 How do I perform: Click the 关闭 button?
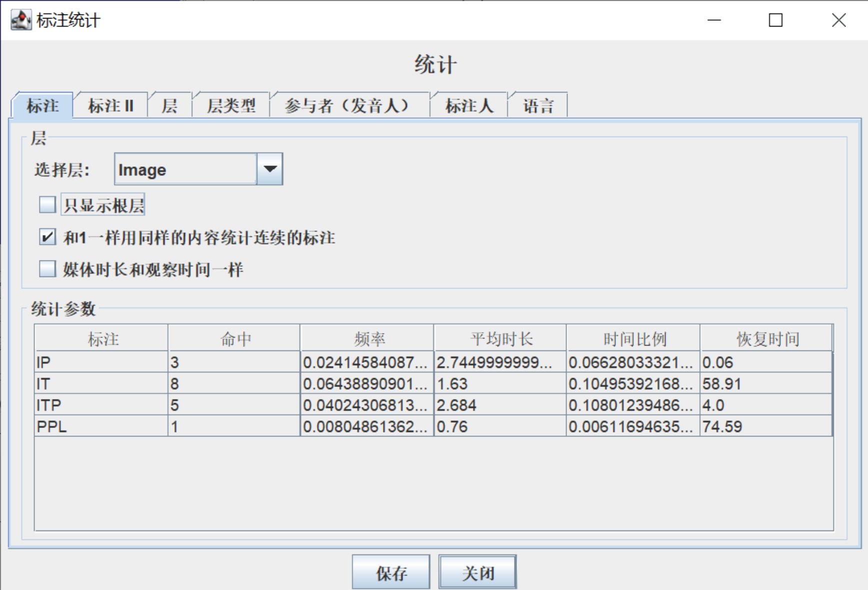coord(477,572)
